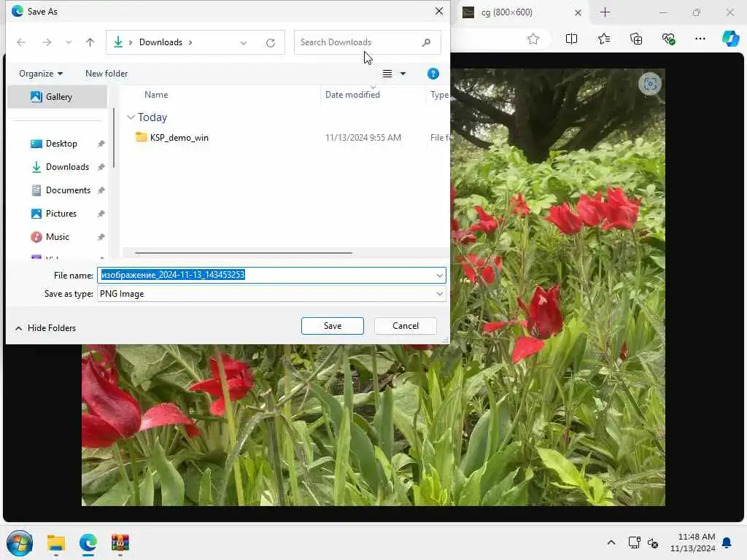Select Pictures in navigation pane

pyautogui.click(x=61, y=214)
